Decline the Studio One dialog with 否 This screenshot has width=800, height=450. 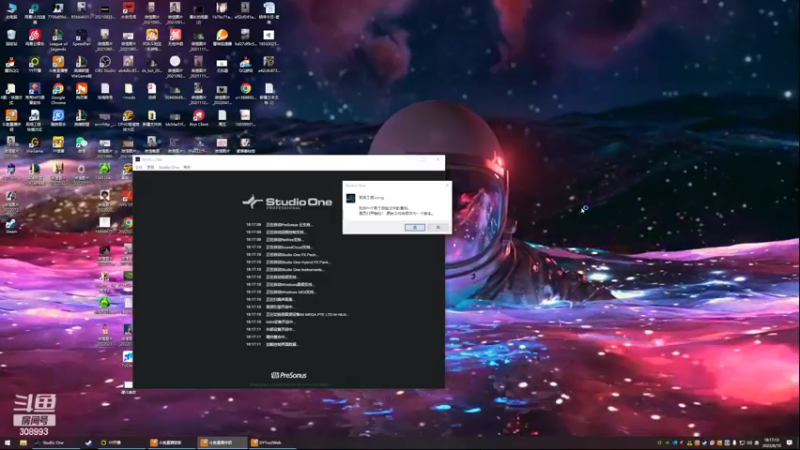tap(438, 227)
